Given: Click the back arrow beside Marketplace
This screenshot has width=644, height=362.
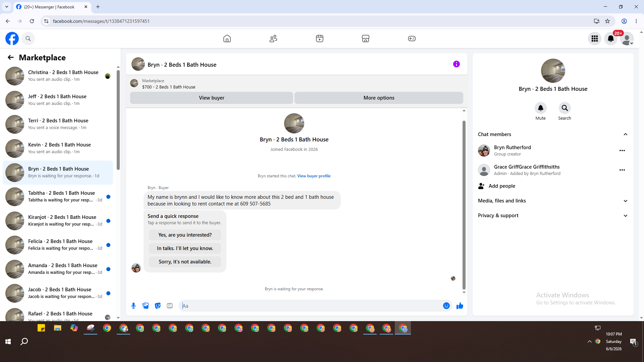Looking at the screenshot, I should pyautogui.click(x=11, y=58).
